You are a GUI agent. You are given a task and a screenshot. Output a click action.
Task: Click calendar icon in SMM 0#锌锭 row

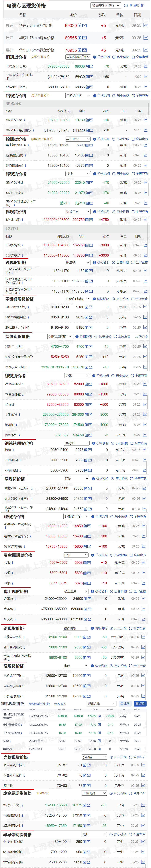(x=87, y=183)
